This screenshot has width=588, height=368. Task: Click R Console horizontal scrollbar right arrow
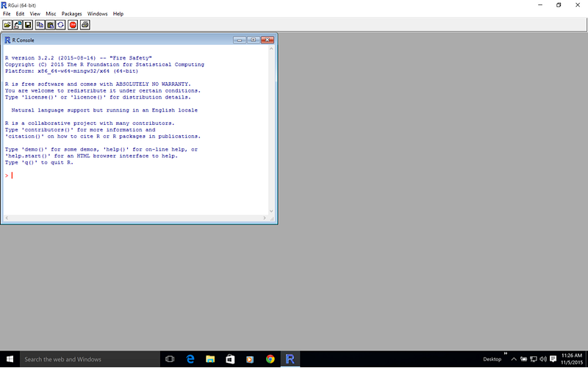click(265, 217)
